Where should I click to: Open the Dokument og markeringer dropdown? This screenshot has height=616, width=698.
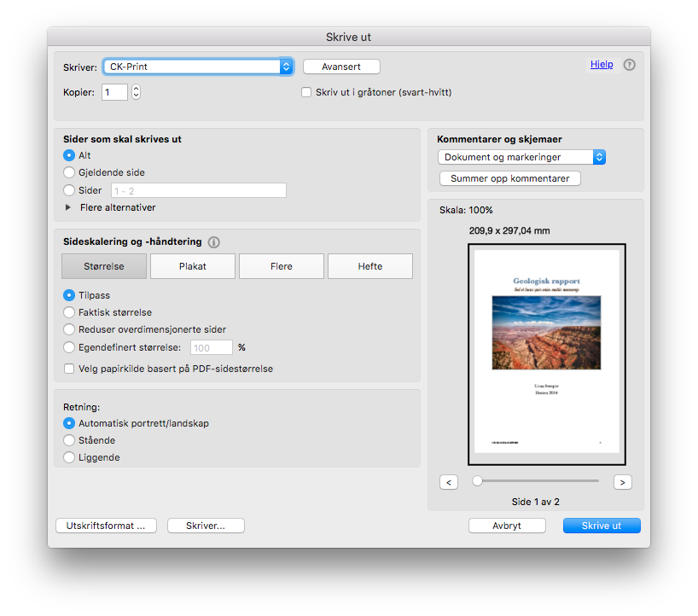point(521,157)
